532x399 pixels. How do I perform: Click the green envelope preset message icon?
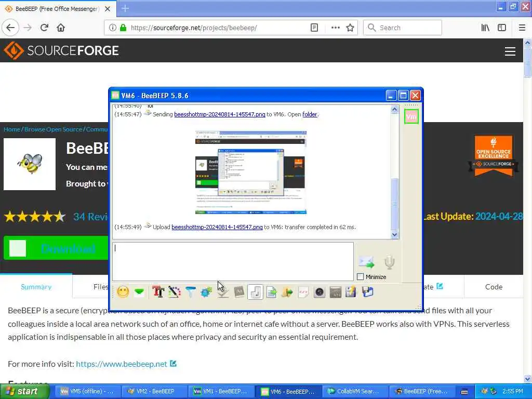click(x=139, y=292)
